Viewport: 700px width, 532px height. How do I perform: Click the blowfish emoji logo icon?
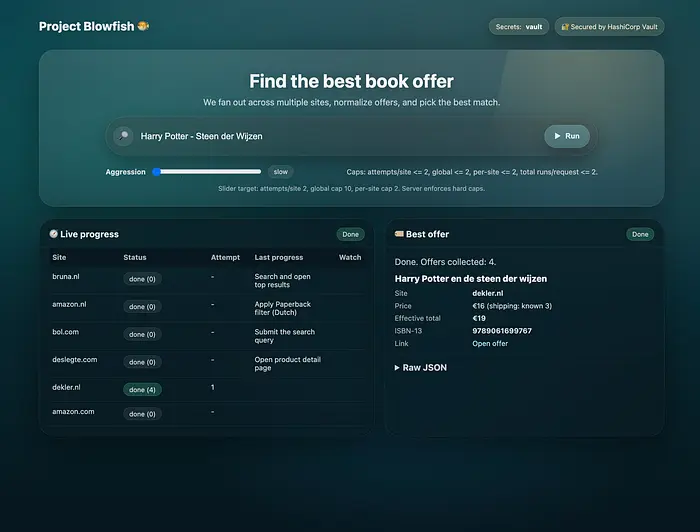[x=143, y=26]
